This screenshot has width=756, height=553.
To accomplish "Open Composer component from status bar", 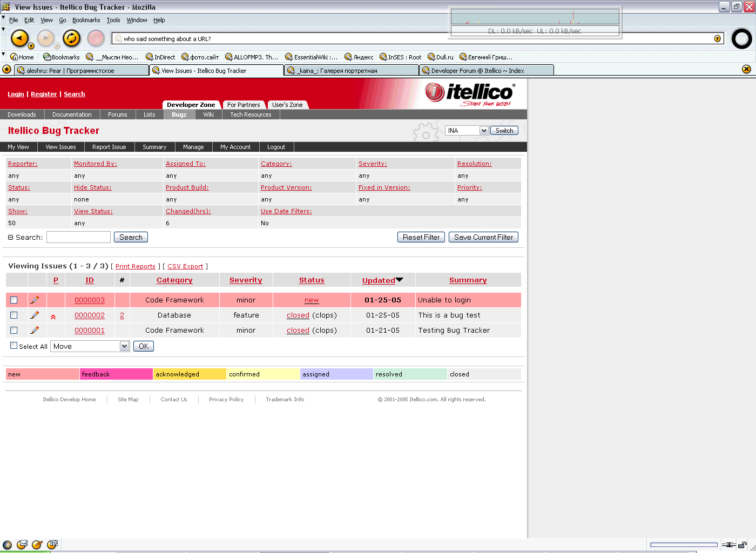I will pos(37,545).
